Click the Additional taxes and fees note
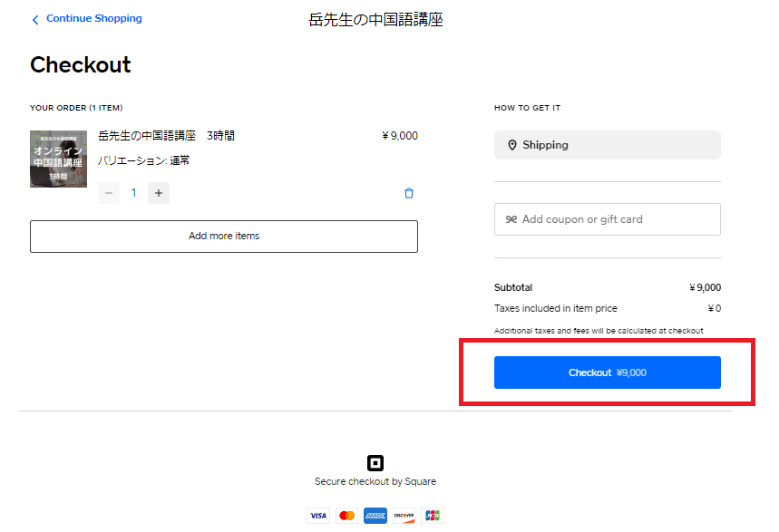779x532 pixels. (599, 331)
